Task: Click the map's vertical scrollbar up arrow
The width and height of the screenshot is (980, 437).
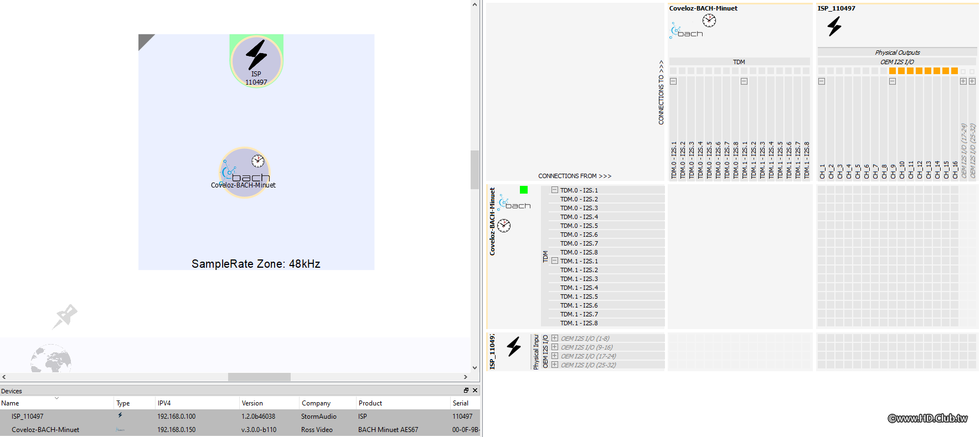Action: [474, 4]
